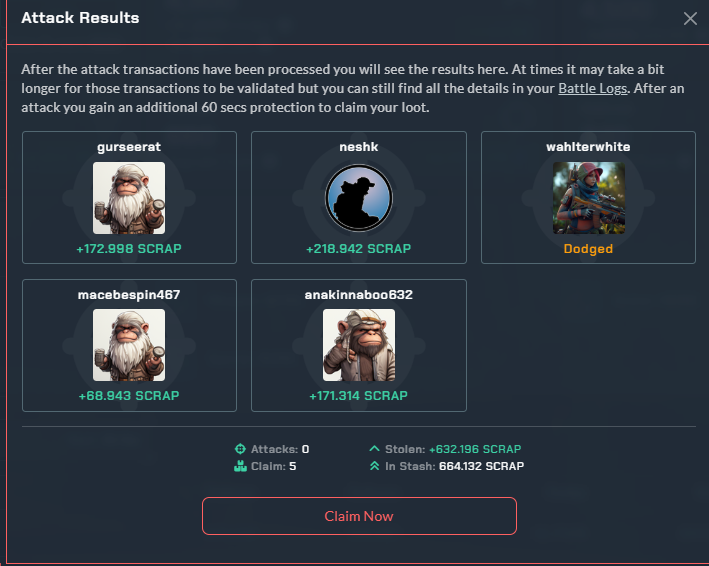The width and height of the screenshot is (709, 566).
Task: Click anakinnaboo632's monkey avatar
Action: (x=359, y=345)
